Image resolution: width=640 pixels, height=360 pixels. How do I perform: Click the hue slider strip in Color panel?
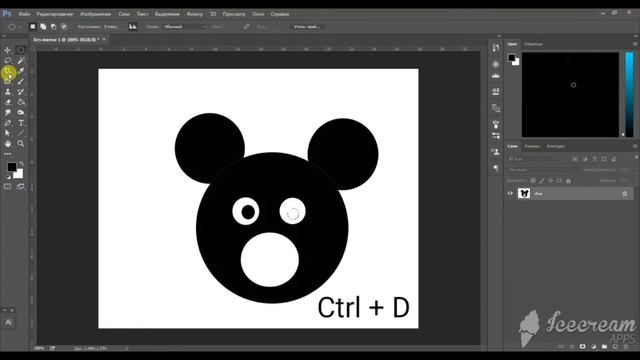[629, 94]
